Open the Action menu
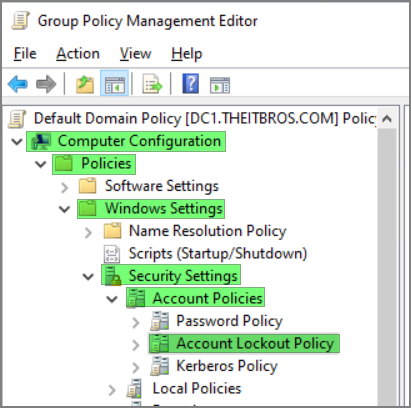This screenshot has height=408, width=411. [78, 53]
